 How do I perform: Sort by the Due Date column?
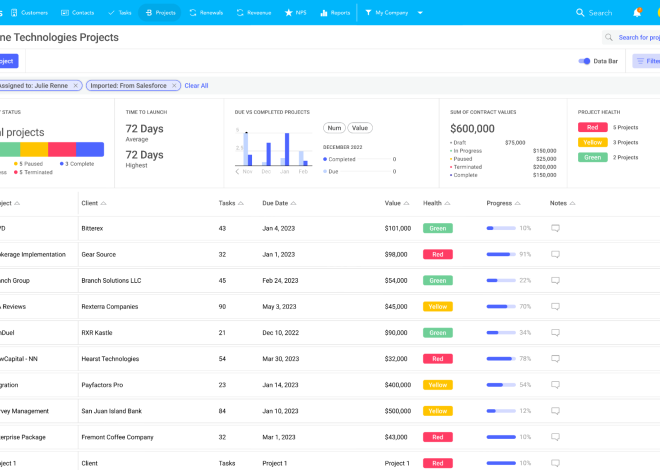(279, 203)
